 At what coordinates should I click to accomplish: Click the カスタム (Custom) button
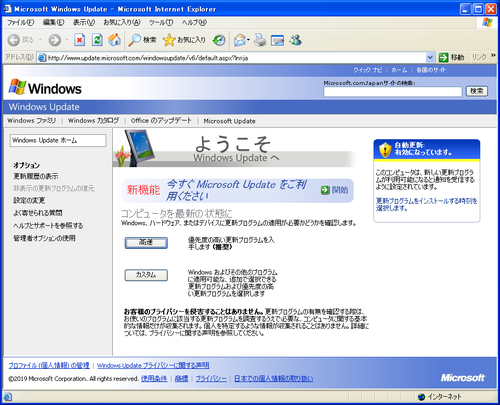(146, 275)
